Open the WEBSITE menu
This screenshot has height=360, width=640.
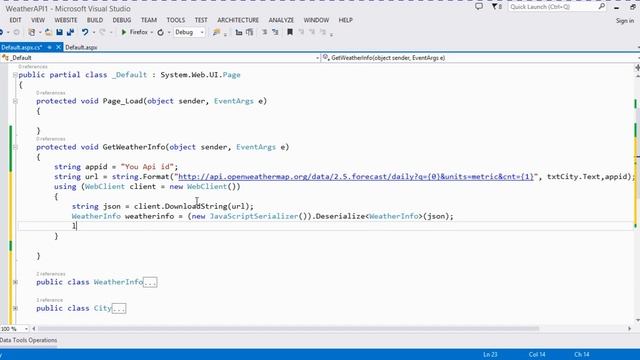(x=66, y=20)
